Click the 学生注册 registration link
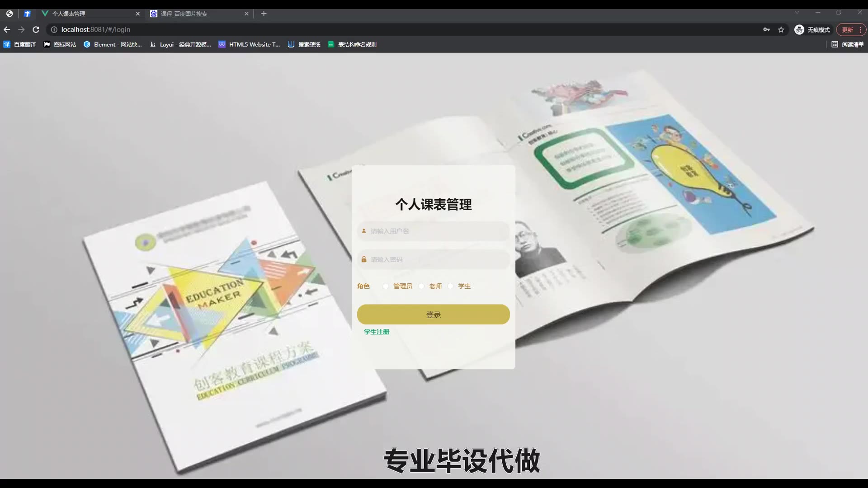This screenshot has height=488, width=868. click(377, 332)
